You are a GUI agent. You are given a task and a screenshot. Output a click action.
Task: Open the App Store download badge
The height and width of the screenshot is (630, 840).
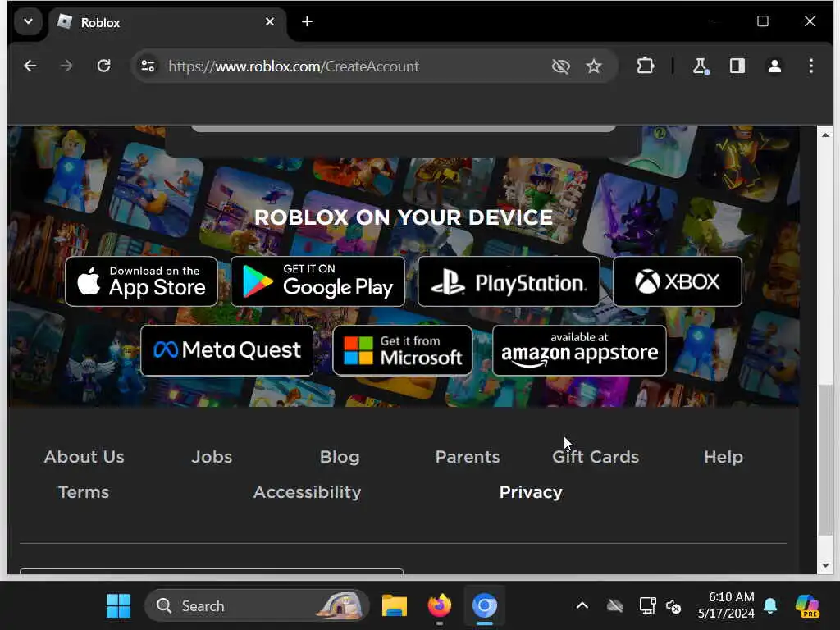click(141, 281)
